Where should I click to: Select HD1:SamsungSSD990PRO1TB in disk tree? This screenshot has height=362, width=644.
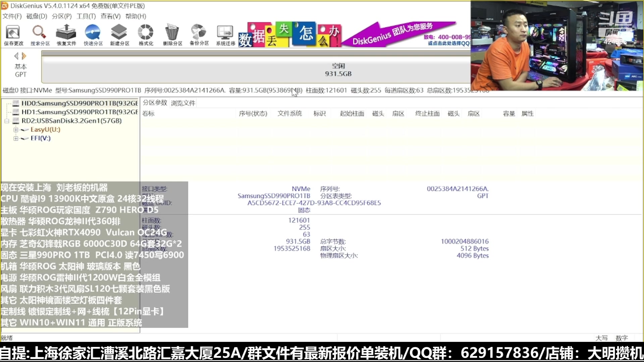tap(79, 112)
